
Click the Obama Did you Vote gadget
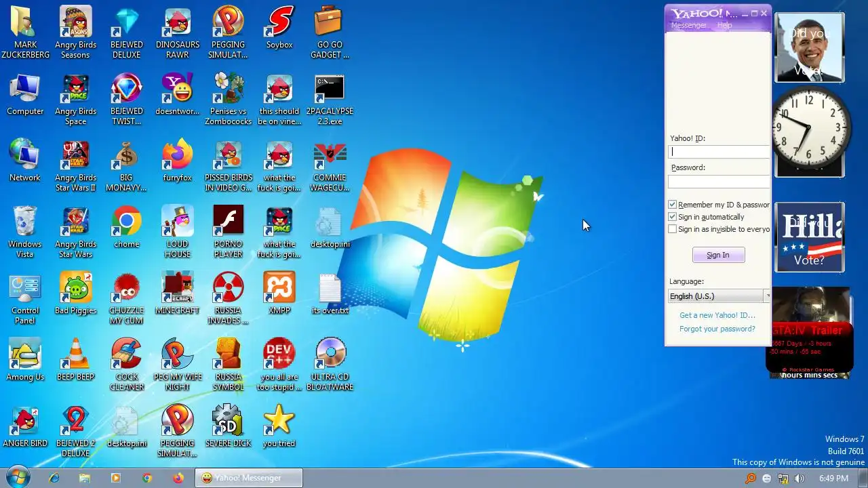pyautogui.click(x=810, y=47)
